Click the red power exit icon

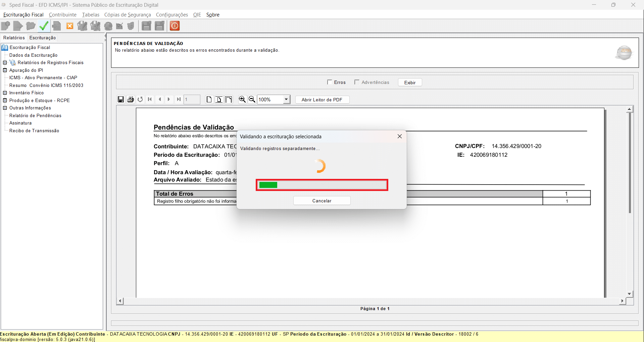175,26
